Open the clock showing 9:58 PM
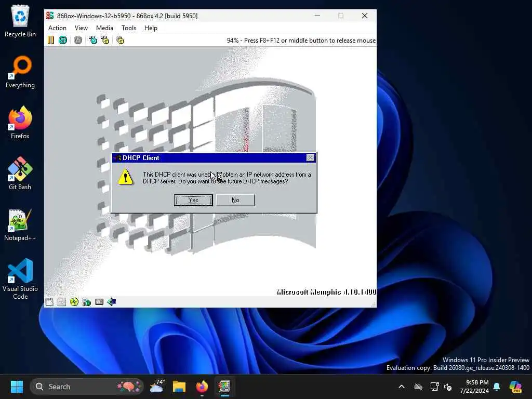This screenshot has height=399, width=532. point(474,387)
